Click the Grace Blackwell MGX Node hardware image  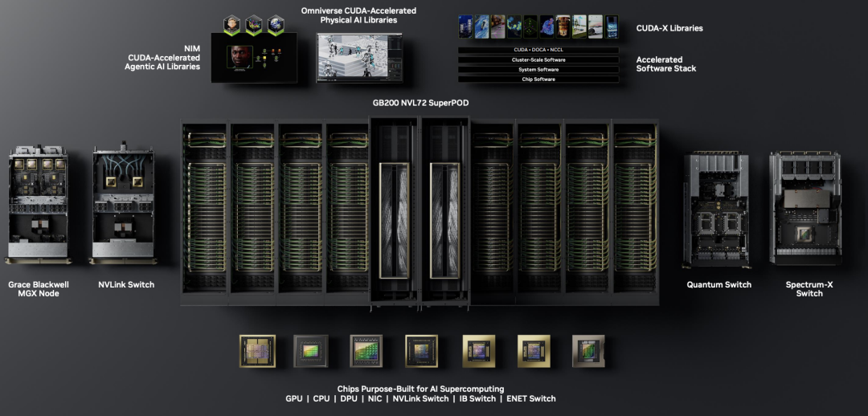pyautogui.click(x=39, y=205)
